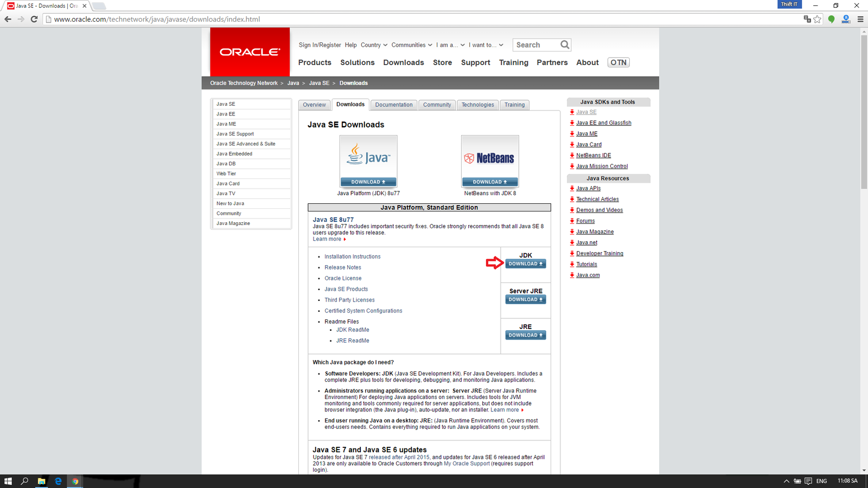Viewport: 868px width, 488px height.
Task: Click the address bar URL field
Action: coord(423,19)
